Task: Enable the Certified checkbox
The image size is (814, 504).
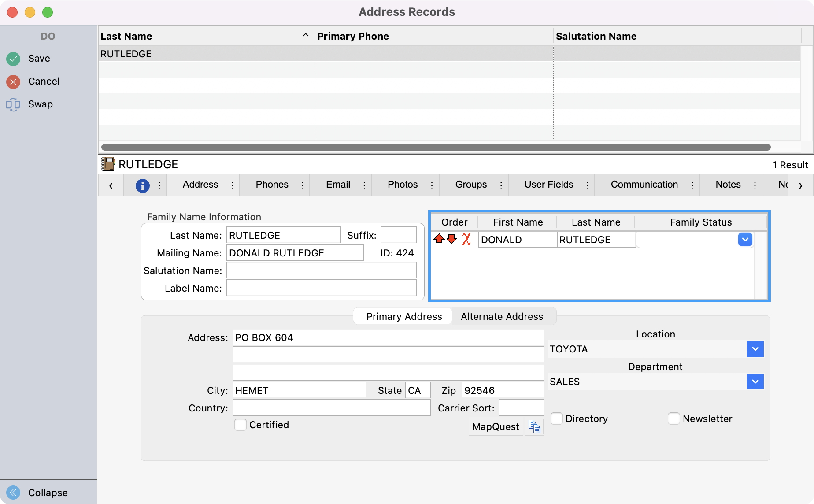Action: [x=240, y=425]
